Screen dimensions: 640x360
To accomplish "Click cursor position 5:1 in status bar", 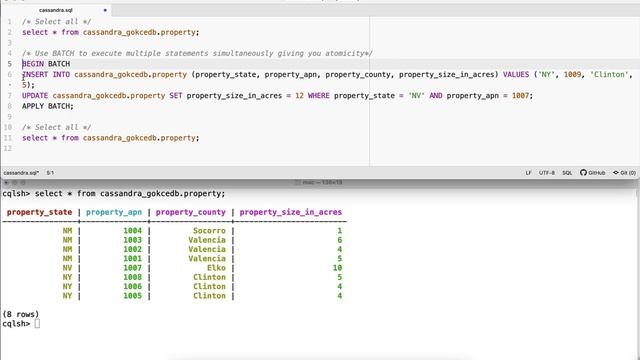I will [50, 173].
